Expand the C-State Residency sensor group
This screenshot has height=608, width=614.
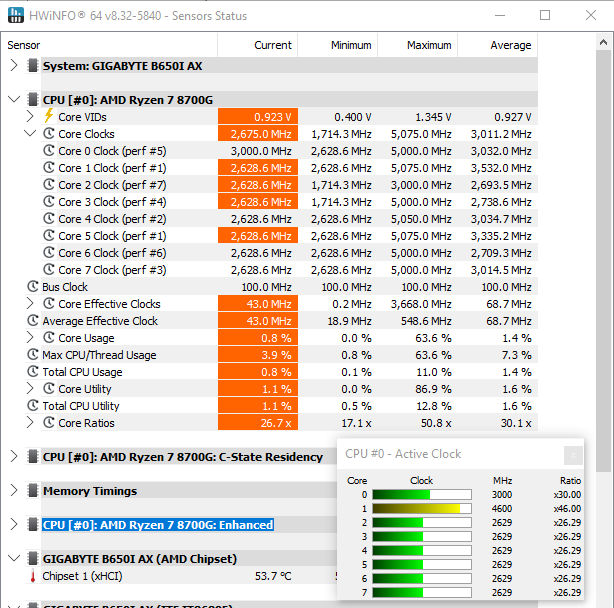(x=14, y=456)
